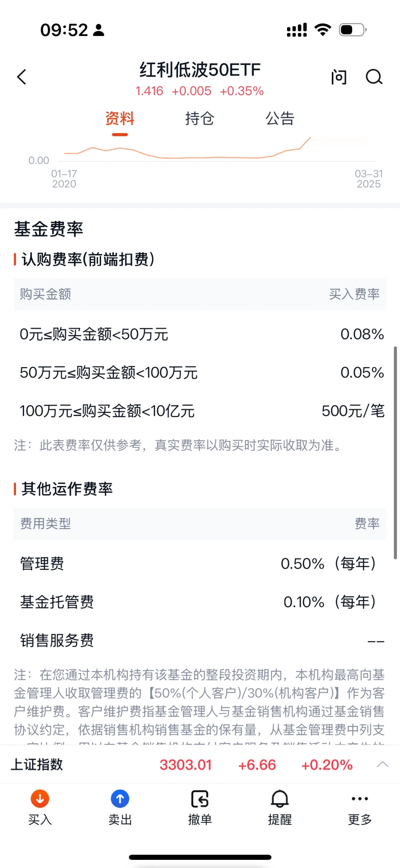Tap the orange 买入 buy icon
Viewport: 400px width, 868px height.
coord(40,799)
